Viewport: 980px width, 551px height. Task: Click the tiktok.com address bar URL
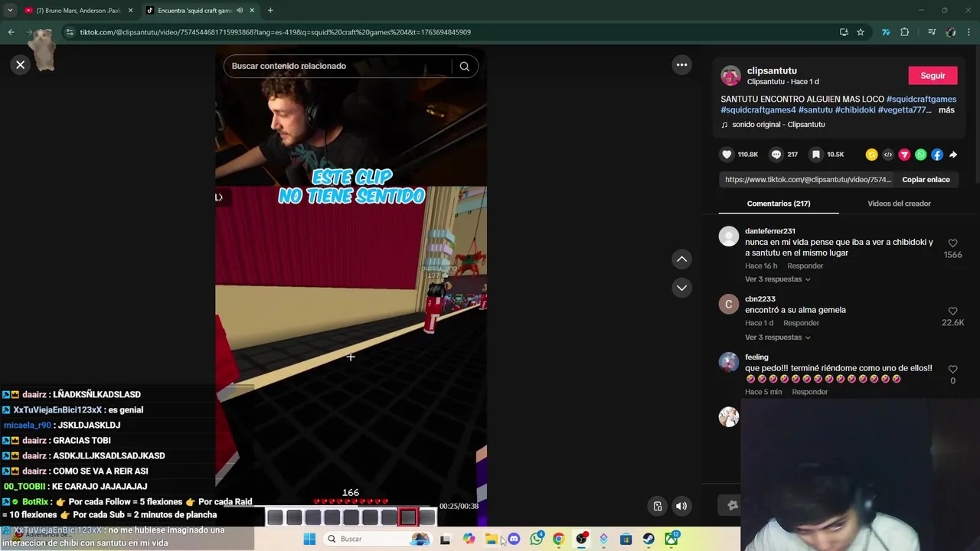pyautogui.click(x=276, y=32)
